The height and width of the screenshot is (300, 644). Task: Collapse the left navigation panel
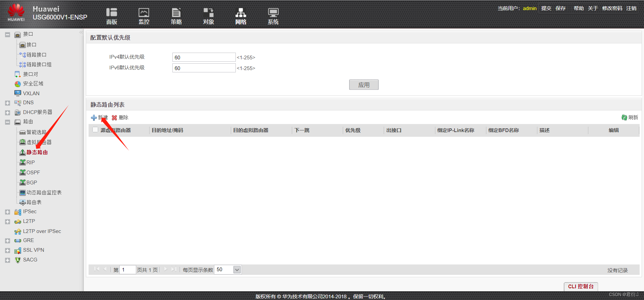pyautogui.click(x=81, y=33)
